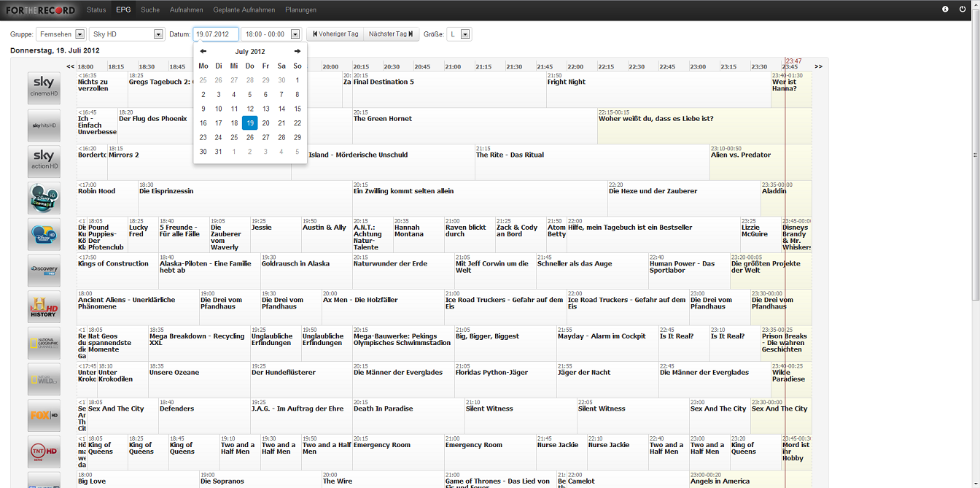Viewport: 980px width, 488px height.
Task: Open The Rite - Das Ritual
Action: pos(592,162)
